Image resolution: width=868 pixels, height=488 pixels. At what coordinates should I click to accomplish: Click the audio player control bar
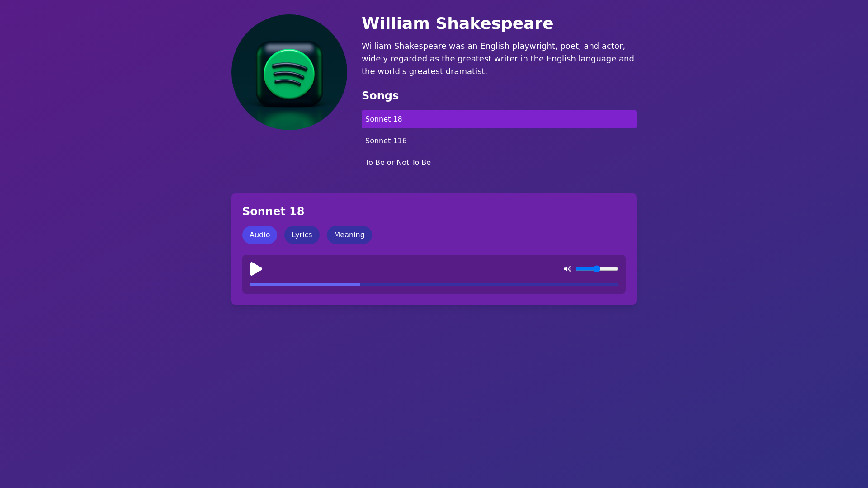click(434, 274)
